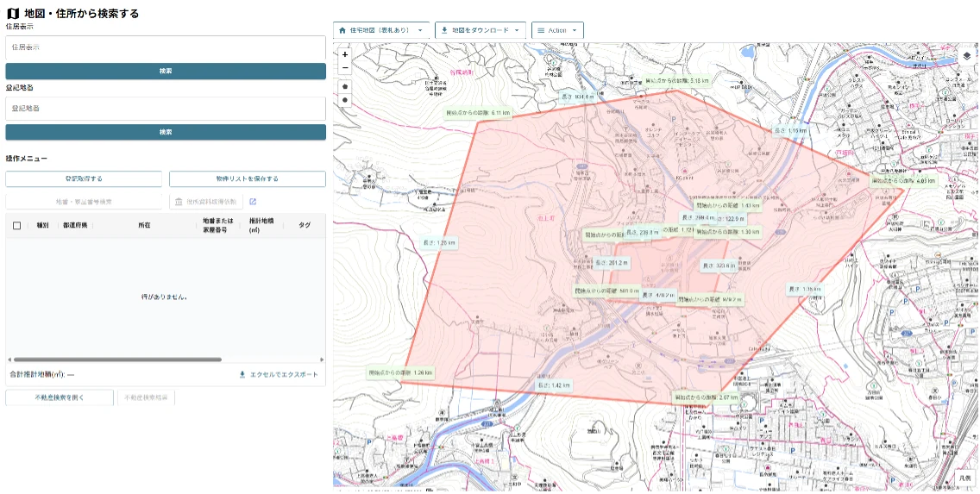Open the map layers switcher icon
Viewport: 980px width, 494px height.
(967, 56)
